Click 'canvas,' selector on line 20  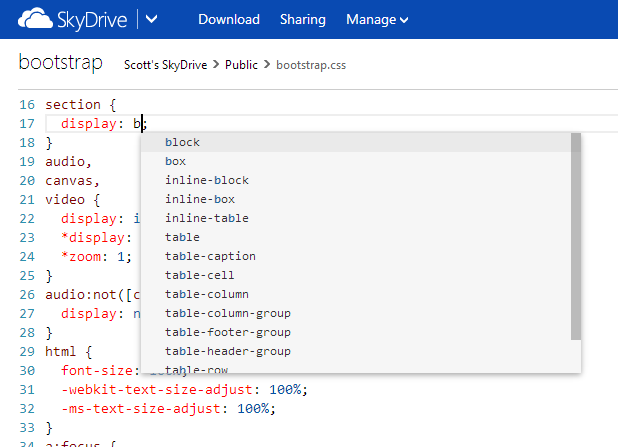pyautogui.click(x=72, y=181)
